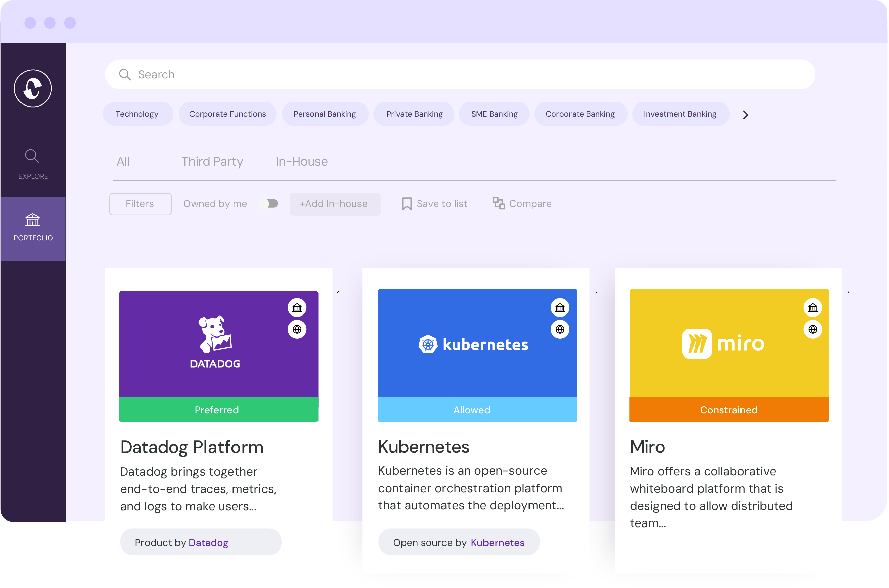Select the Private Banking category chip
The width and height of the screenshot is (889, 588).
pos(414,114)
